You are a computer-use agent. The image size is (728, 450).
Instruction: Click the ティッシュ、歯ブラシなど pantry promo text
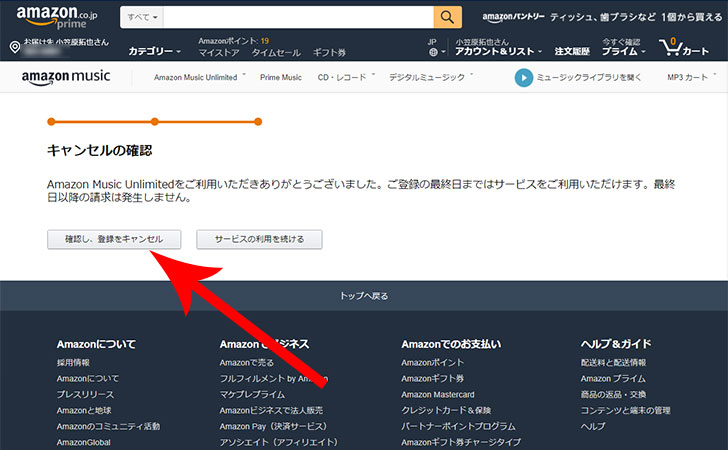[603, 17]
